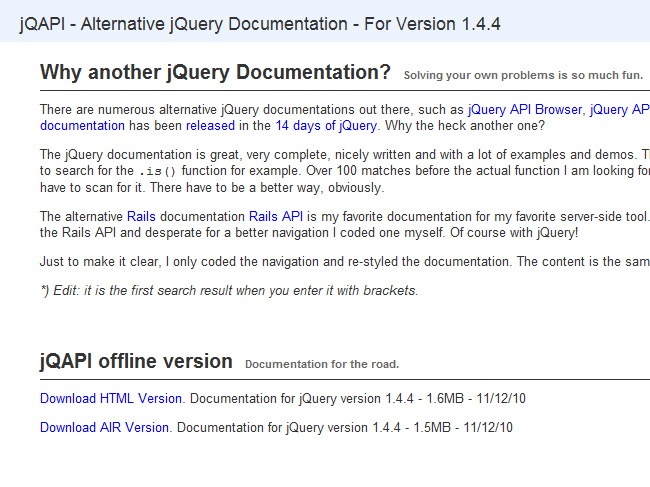
Task: Click the 'Of course with jQuery!' text
Action: [514, 233]
